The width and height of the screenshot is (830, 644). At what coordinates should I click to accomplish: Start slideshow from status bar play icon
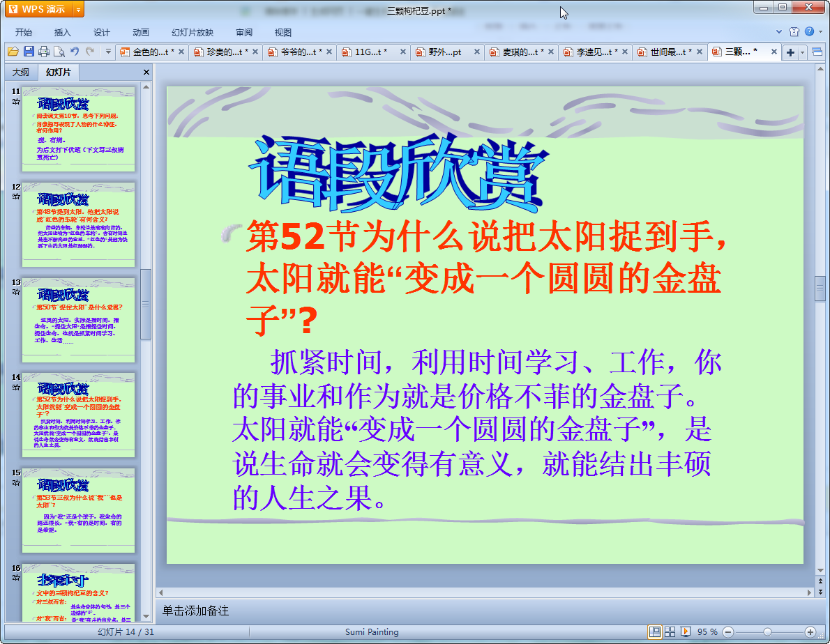686,632
